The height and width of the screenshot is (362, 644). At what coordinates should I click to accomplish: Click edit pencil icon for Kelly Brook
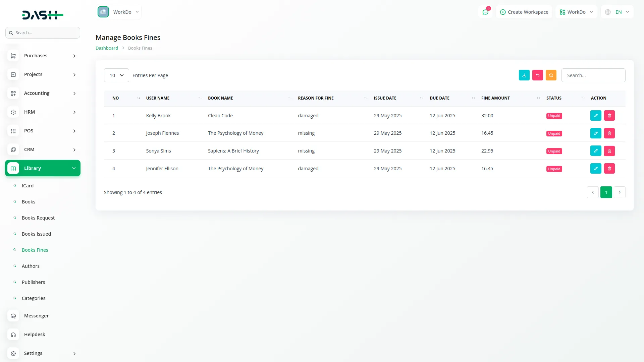(596, 115)
